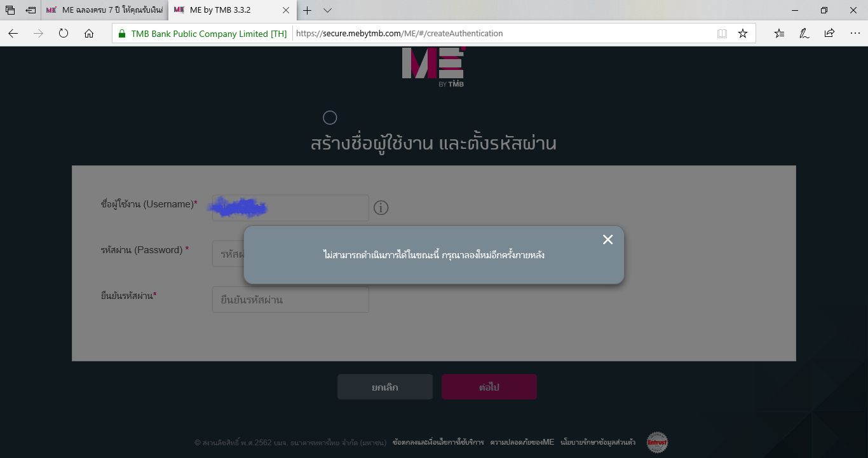The width and height of the screenshot is (868, 458).
Task: Click the ต่อไป next button
Action: (x=489, y=387)
